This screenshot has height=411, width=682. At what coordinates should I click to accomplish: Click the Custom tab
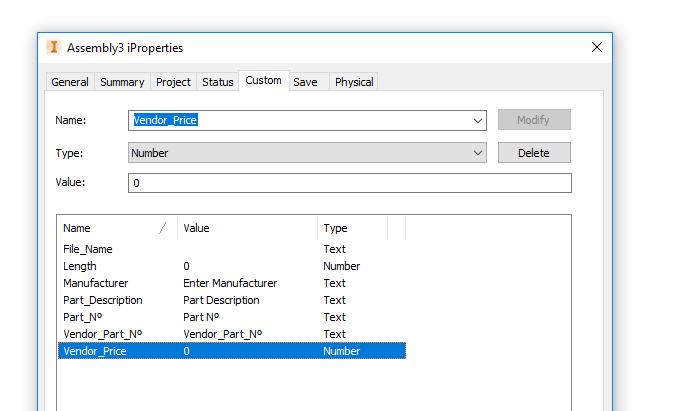264,80
